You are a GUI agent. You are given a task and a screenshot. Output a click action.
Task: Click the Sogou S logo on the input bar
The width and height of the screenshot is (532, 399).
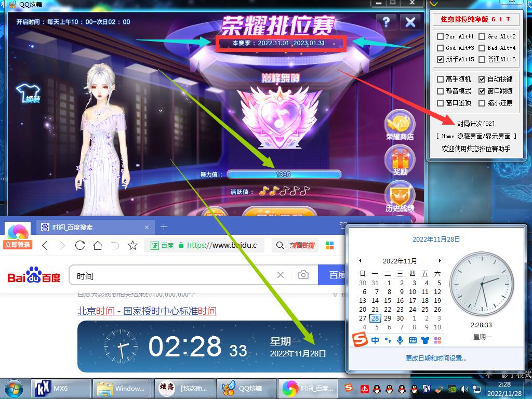360,339
